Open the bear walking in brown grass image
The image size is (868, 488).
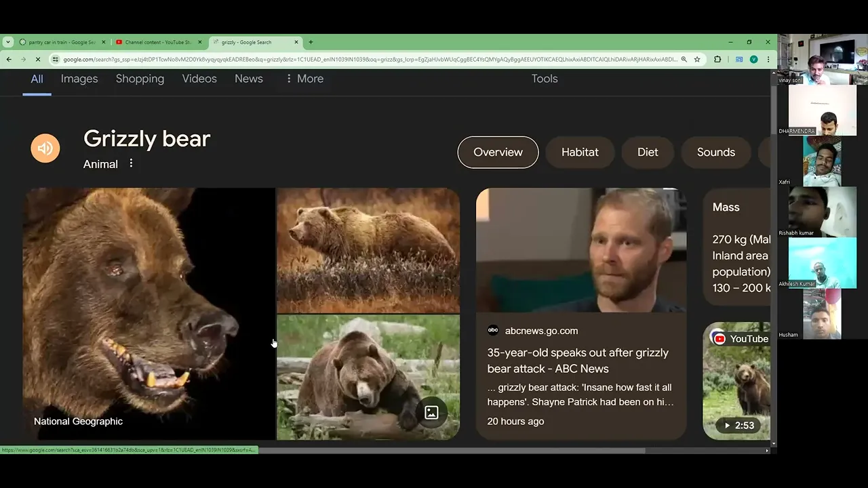click(368, 250)
